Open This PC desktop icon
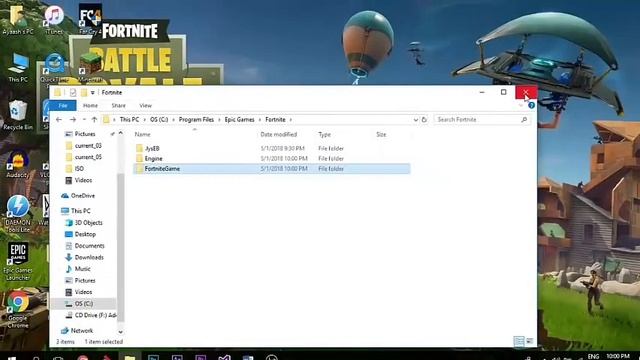This screenshot has height=360, width=640. click(x=18, y=67)
